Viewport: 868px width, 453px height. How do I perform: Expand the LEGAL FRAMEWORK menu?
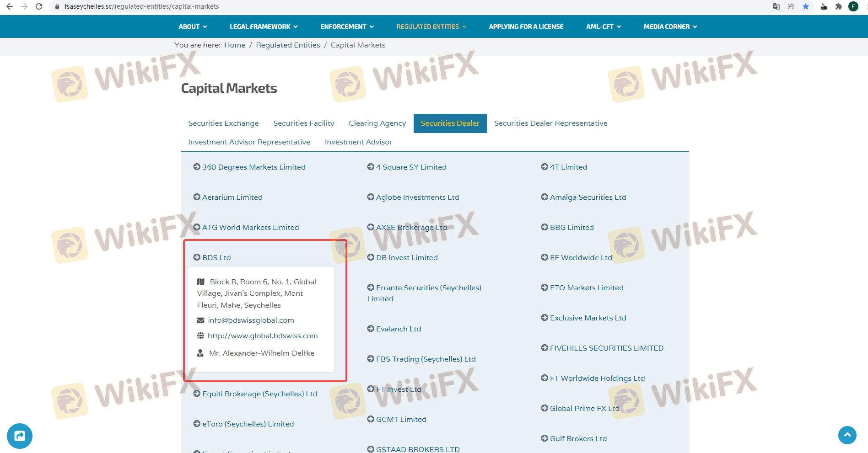tap(264, 27)
